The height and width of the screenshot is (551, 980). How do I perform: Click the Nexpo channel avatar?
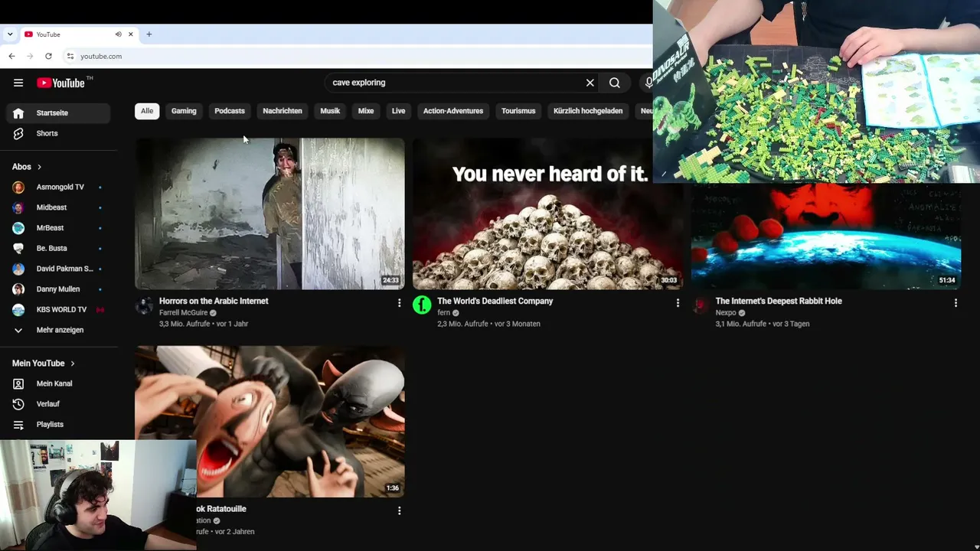[x=701, y=306]
